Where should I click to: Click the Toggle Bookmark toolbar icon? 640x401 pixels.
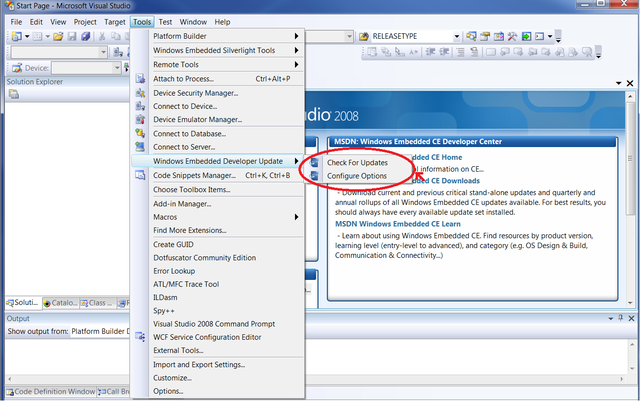pos(491,52)
